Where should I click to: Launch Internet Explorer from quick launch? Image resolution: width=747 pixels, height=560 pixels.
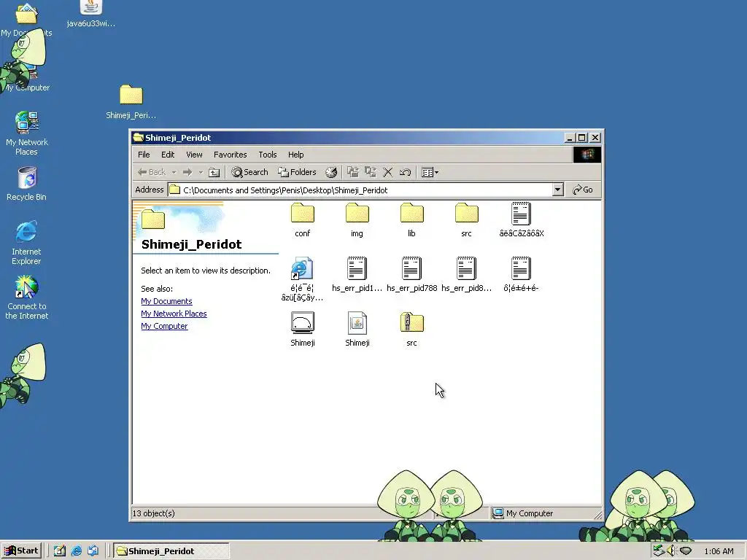point(76,551)
